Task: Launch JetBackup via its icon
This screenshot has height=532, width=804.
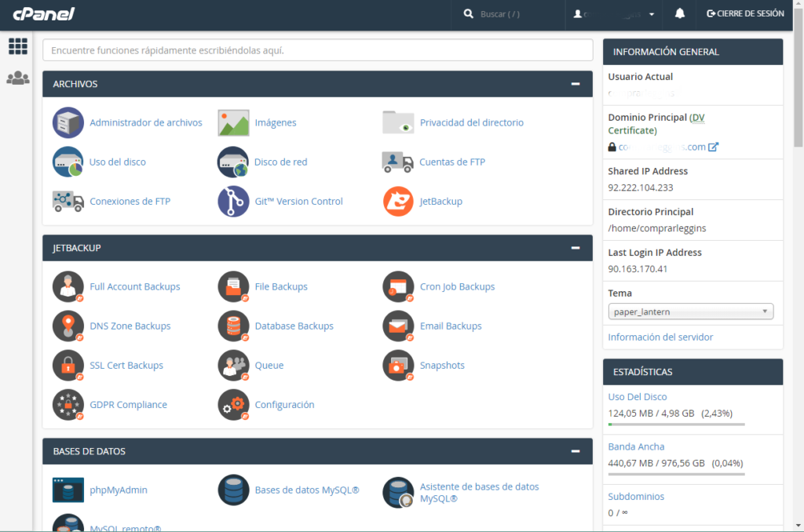Action: click(398, 201)
